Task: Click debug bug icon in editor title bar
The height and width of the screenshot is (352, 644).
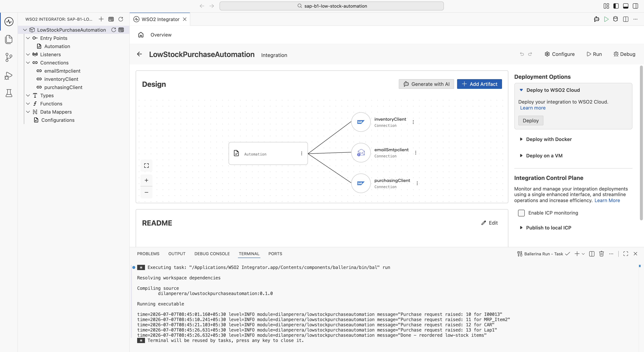Action: [615, 19]
